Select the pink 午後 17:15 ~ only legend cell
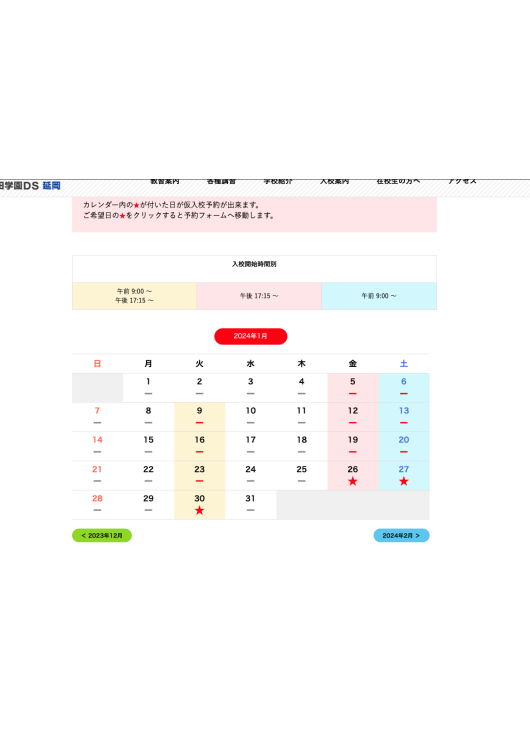The width and height of the screenshot is (530, 750). pyautogui.click(x=259, y=296)
